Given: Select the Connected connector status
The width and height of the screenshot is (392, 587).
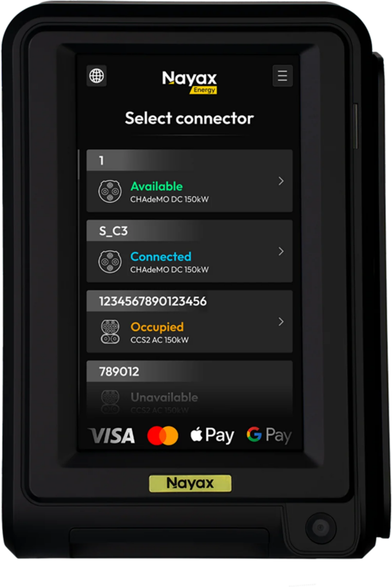Looking at the screenshot, I should click(160, 256).
